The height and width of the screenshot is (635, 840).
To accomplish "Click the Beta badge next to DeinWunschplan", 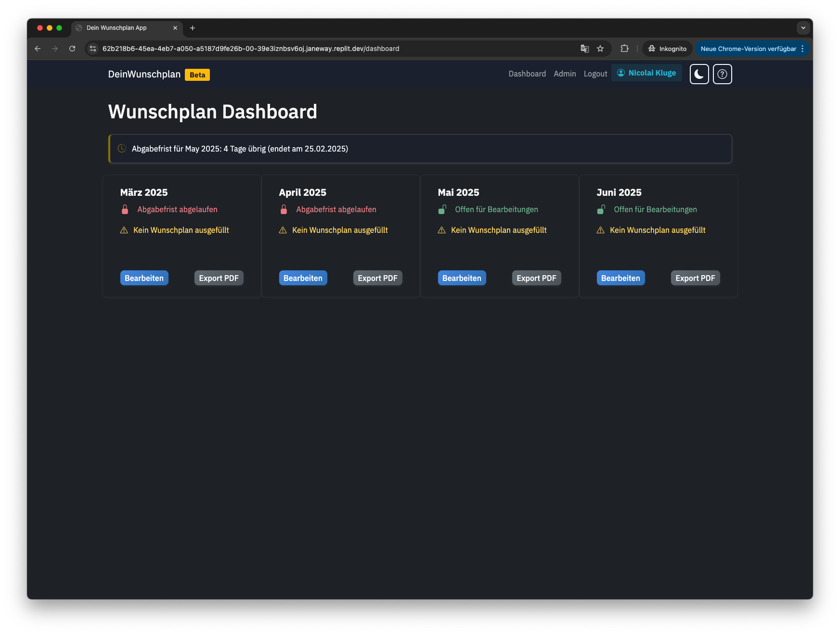I will 197,75.
